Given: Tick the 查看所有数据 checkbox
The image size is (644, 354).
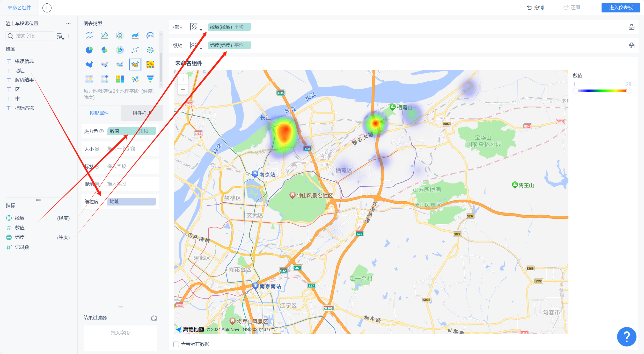Looking at the screenshot, I should (x=176, y=344).
